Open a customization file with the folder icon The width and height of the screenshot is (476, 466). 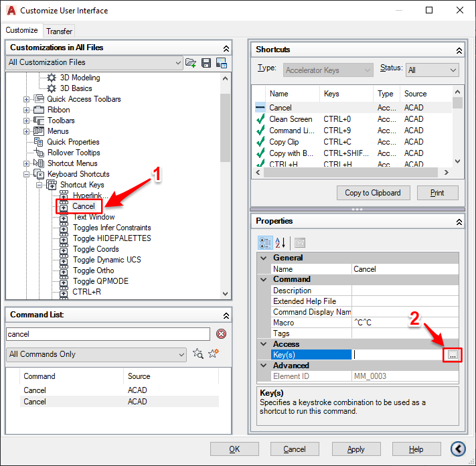click(x=191, y=63)
